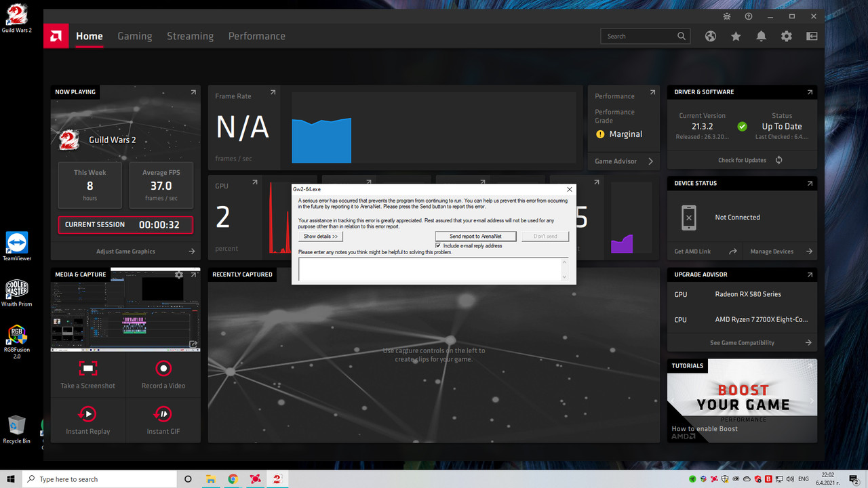Open Windows notification center icon

(x=854, y=479)
